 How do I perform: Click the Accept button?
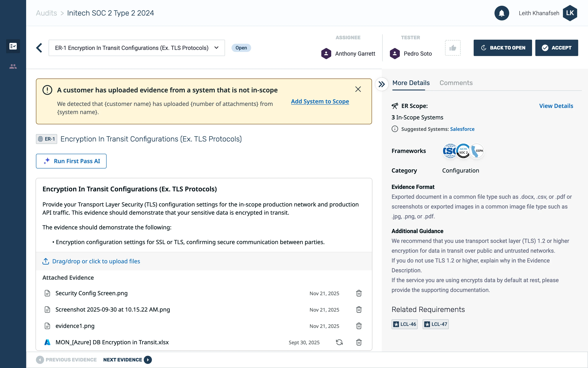(556, 48)
